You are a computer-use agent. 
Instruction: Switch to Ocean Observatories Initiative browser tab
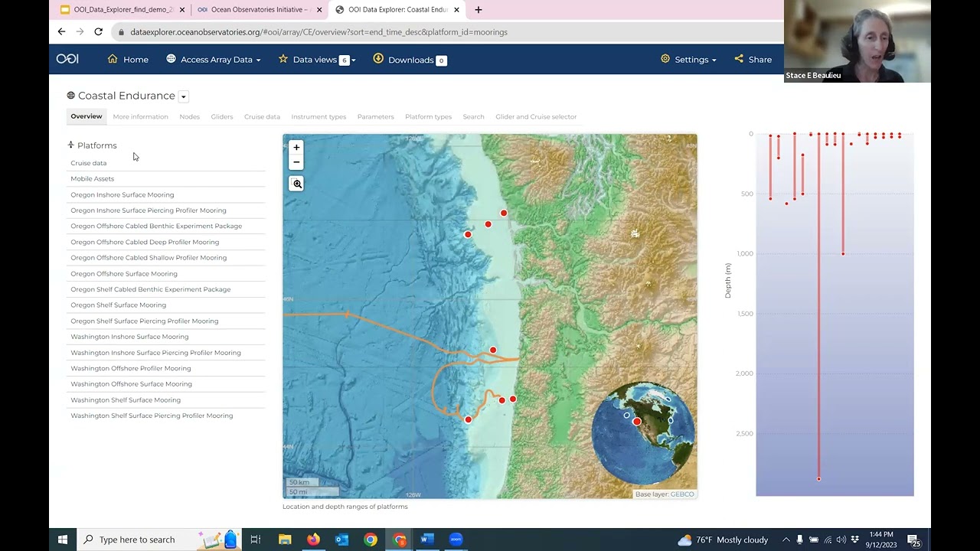pos(259,10)
